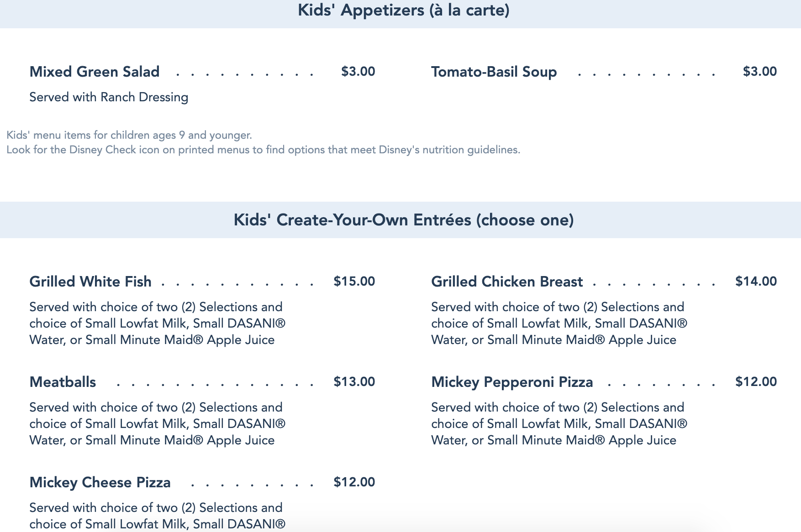The width and height of the screenshot is (801, 532).
Task: Select the Grilled White Fish entrée title
Action: pos(90,282)
